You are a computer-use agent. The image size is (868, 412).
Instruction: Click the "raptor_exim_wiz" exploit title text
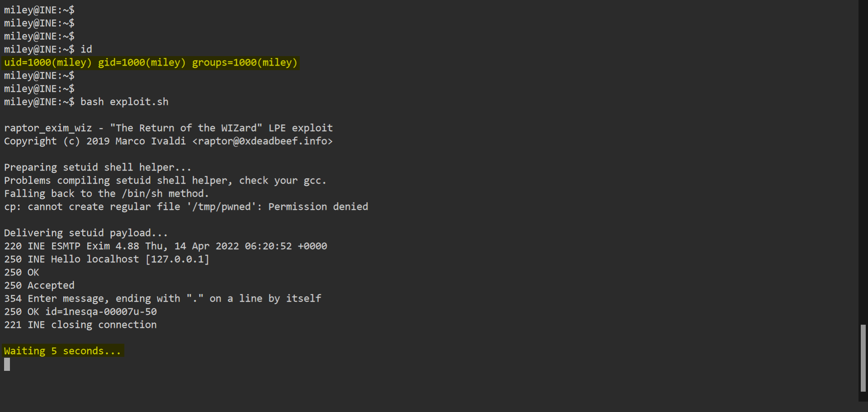pyautogui.click(x=48, y=128)
